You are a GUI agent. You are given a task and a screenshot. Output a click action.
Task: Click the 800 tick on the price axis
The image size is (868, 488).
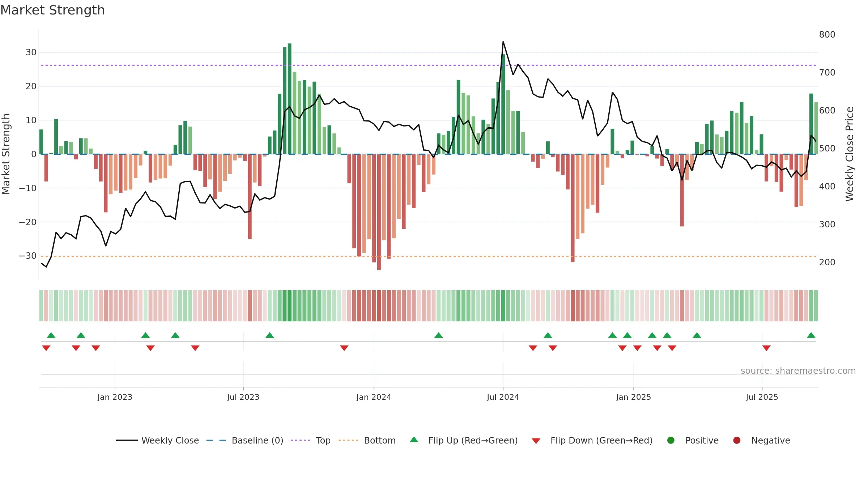(x=827, y=34)
